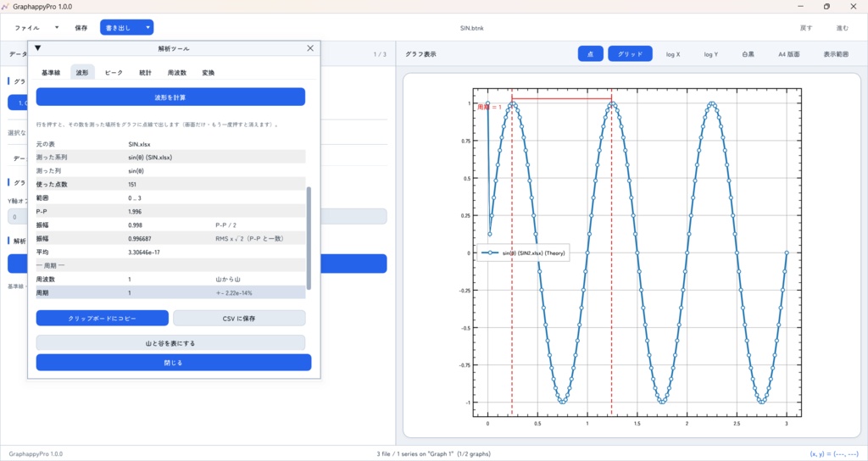Image resolution: width=868 pixels, height=461 pixels.
Task: Expand the ファイル dropdown arrow
Action: click(x=57, y=28)
